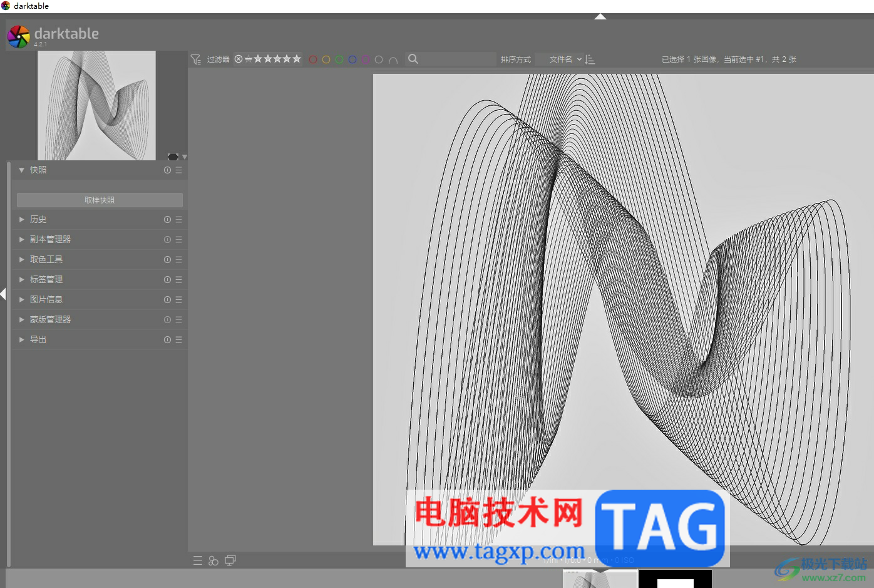874x588 pixels.
Task: Expand the 导出 module
Action: pyautogui.click(x=21, y=339)
